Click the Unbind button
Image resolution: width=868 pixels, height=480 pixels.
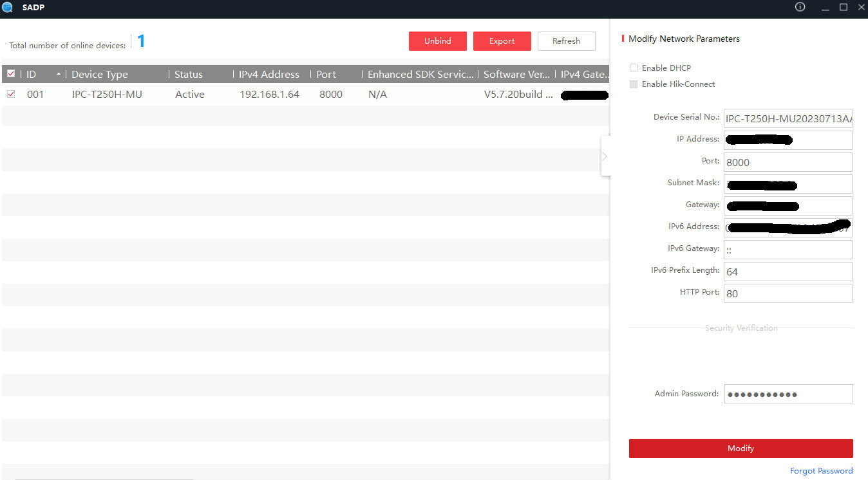[437, 41]
